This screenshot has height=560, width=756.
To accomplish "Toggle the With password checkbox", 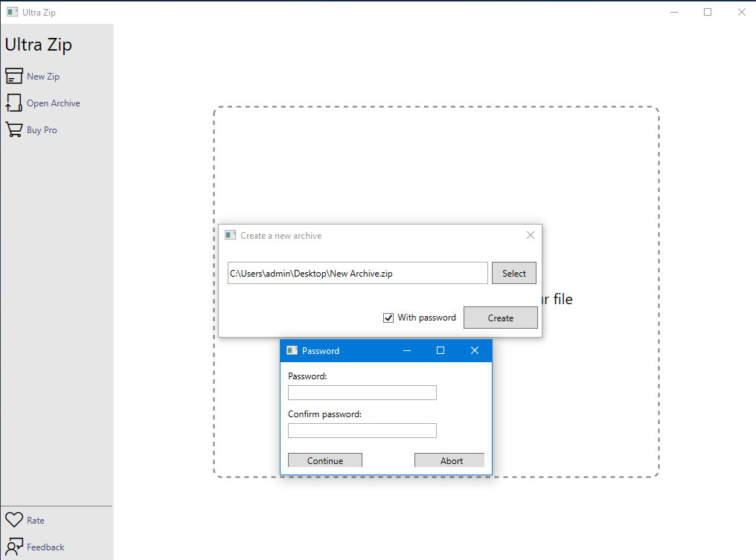I will 388,317.
